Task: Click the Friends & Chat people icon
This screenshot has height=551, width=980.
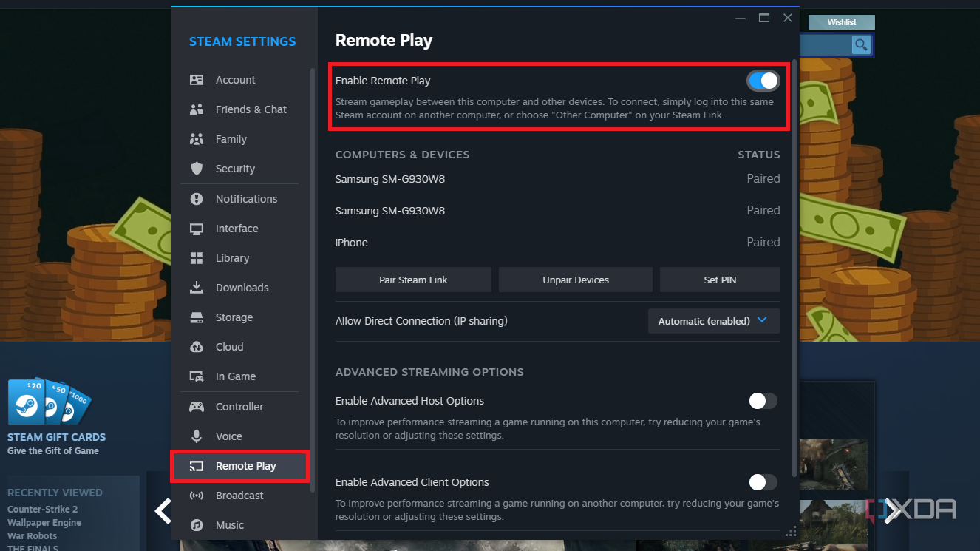Action: pos(197,109)
